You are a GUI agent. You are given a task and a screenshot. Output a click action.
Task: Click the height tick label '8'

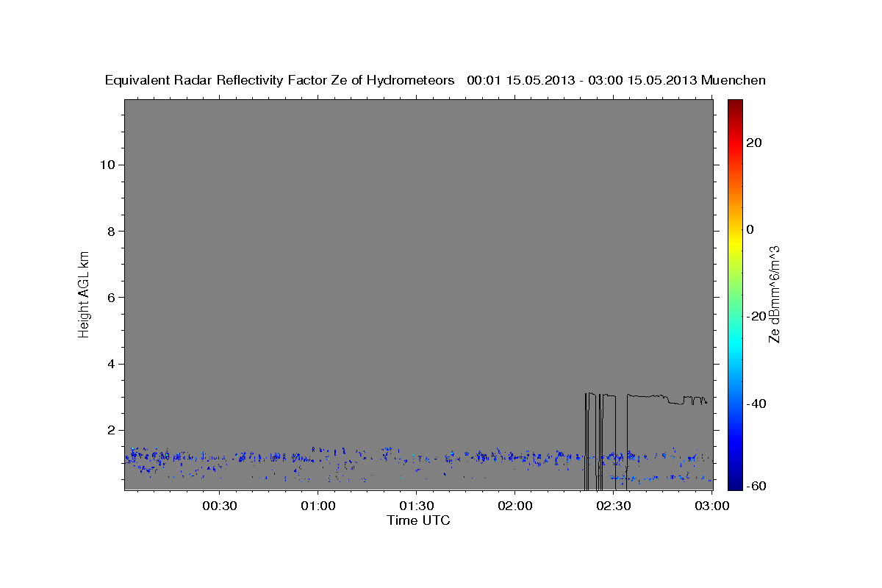tap(110, 231)
